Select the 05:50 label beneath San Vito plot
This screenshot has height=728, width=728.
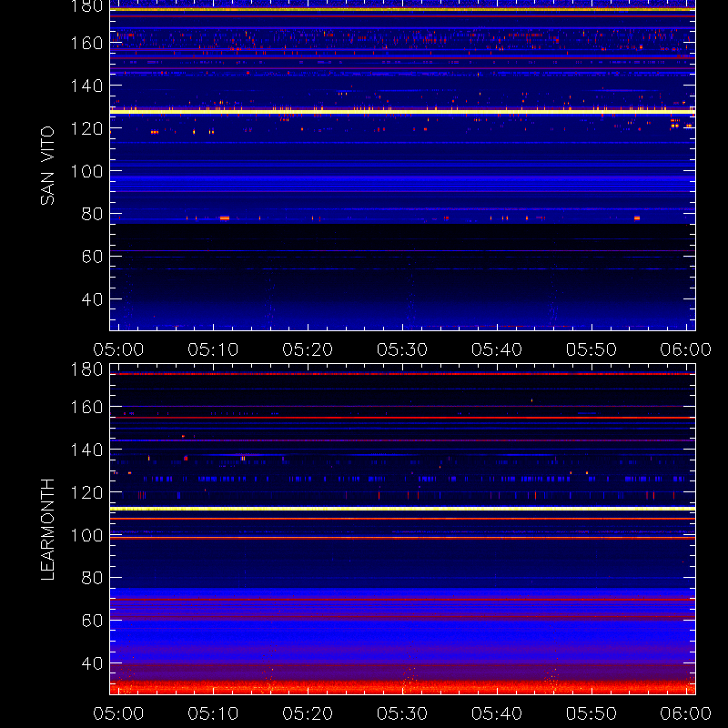click(591, 349)
